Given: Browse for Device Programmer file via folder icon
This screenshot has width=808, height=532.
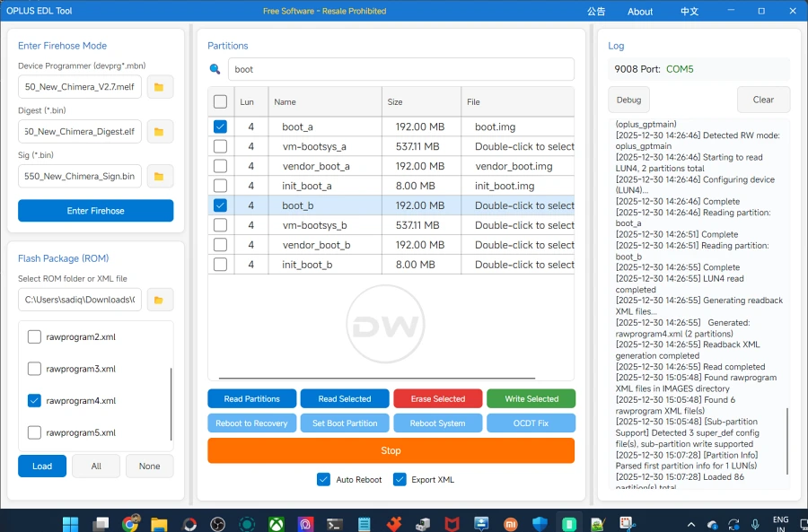Looking at the screenshot, I should [x=159, y=87].
